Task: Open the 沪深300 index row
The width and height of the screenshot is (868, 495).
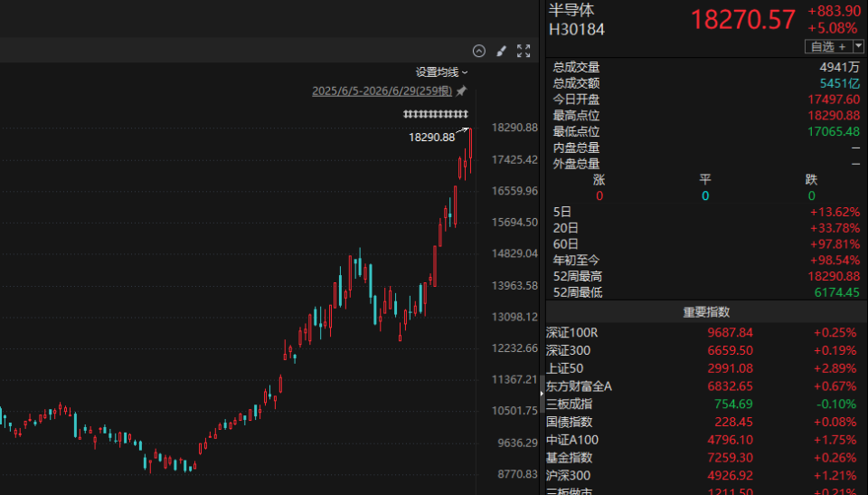Action: pyautogui.click(x=706, y=476)
